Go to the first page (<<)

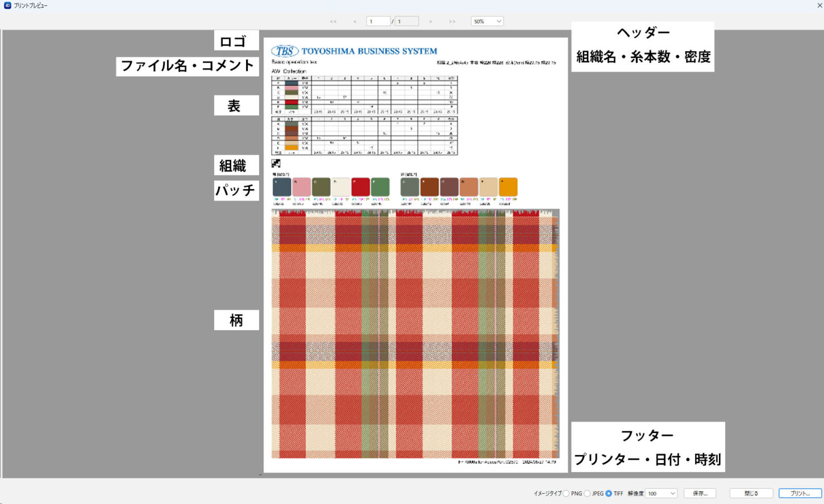[334, 22]
